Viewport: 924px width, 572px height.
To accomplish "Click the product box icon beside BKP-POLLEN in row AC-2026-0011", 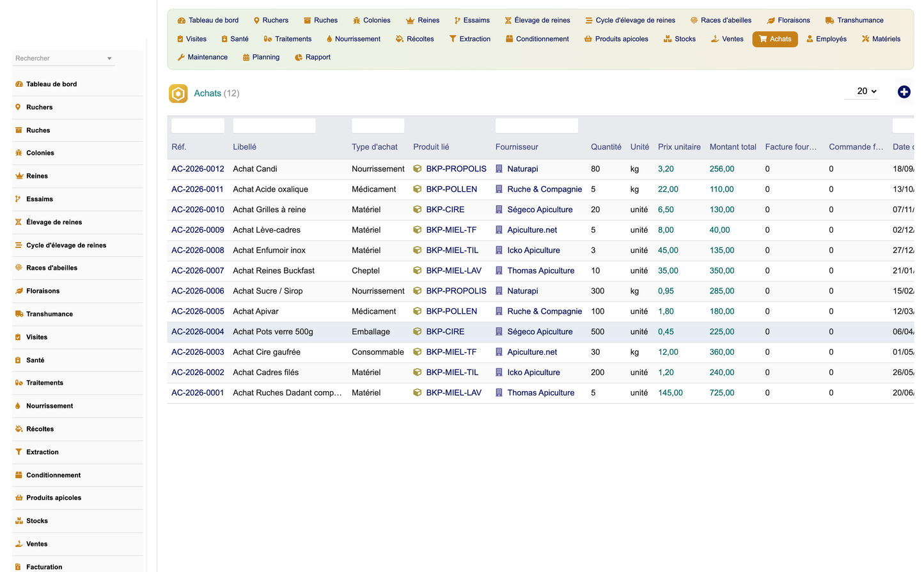I will [418, 189].
